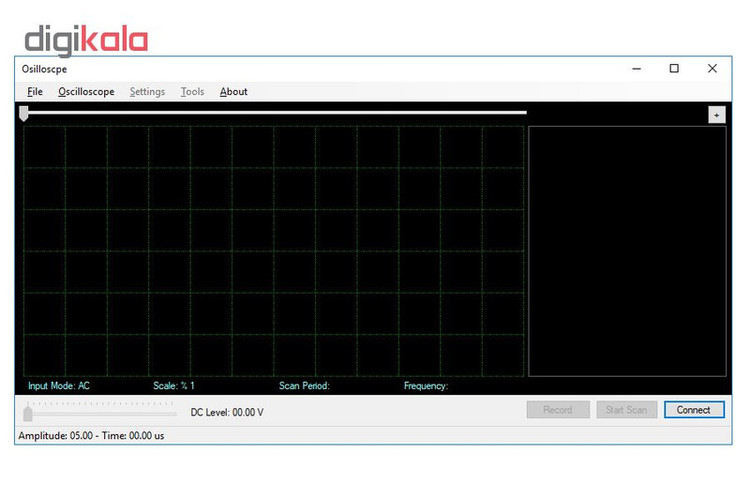Click the top horizontal slider thumb

pos(24,113)
